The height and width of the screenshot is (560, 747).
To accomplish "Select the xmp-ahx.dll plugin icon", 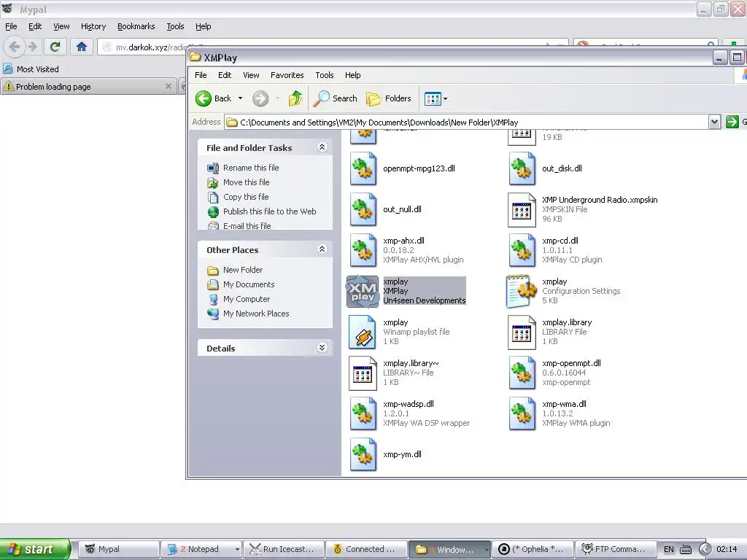I will pos(363,251).
